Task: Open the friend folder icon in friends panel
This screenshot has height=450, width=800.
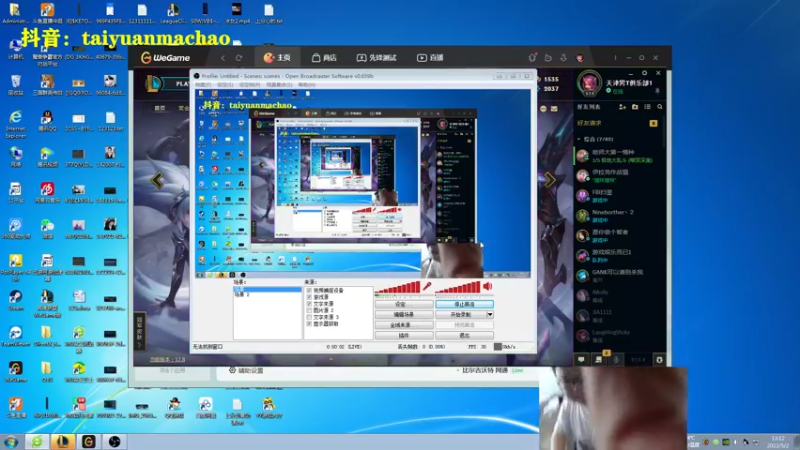Action: pyautogui.click(x=635, y=107)
